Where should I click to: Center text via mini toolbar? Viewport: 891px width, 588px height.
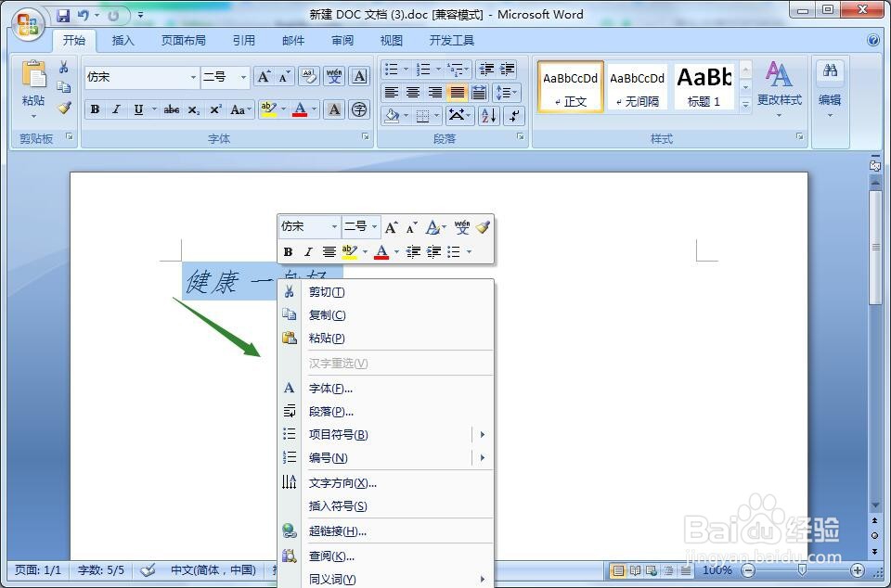329,251
